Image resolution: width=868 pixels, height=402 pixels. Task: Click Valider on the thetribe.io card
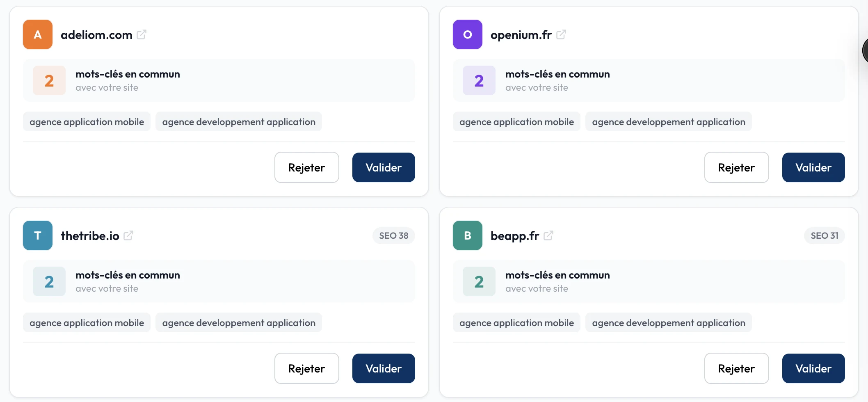click(x=384, y=368)
